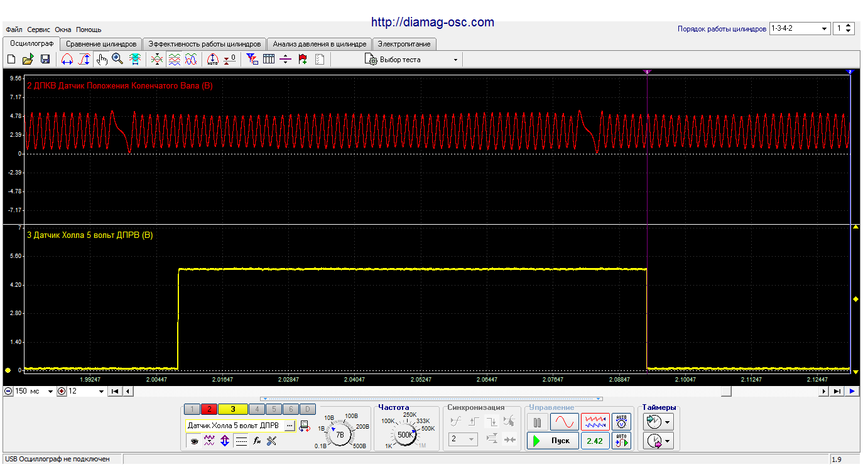868x467 pixels.
Task: Click the cyan horizontal stretch tool icon
Action: [x=134, y=60]
